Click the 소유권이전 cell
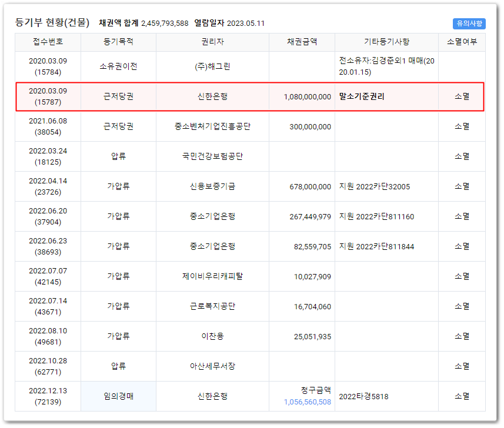This screenshot has width=504, height=428. tap(118, 66)
